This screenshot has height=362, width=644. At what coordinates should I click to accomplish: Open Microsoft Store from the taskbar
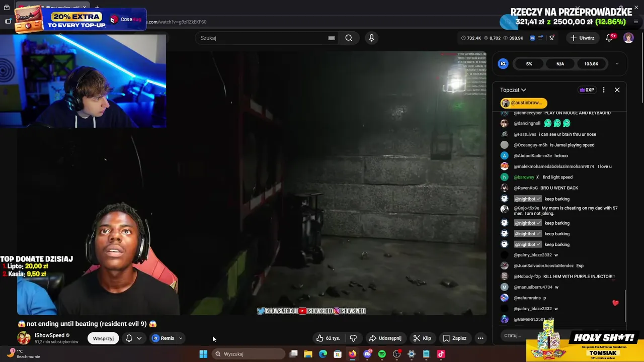(x=338, y=354)
